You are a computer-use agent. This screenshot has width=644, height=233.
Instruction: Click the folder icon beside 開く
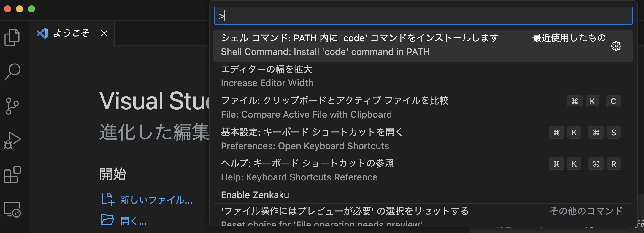pyautogui.click(x=108, y=220)
